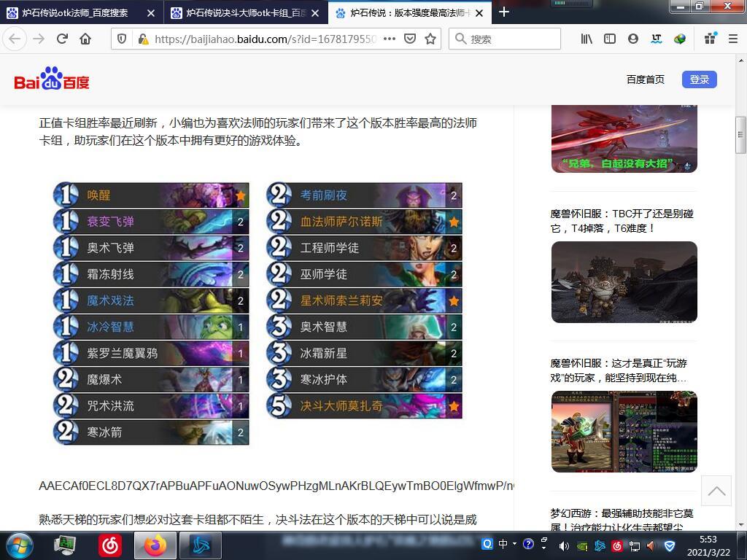View site security lock information
This screenshot has height=560, width=747.
point(142,39)
